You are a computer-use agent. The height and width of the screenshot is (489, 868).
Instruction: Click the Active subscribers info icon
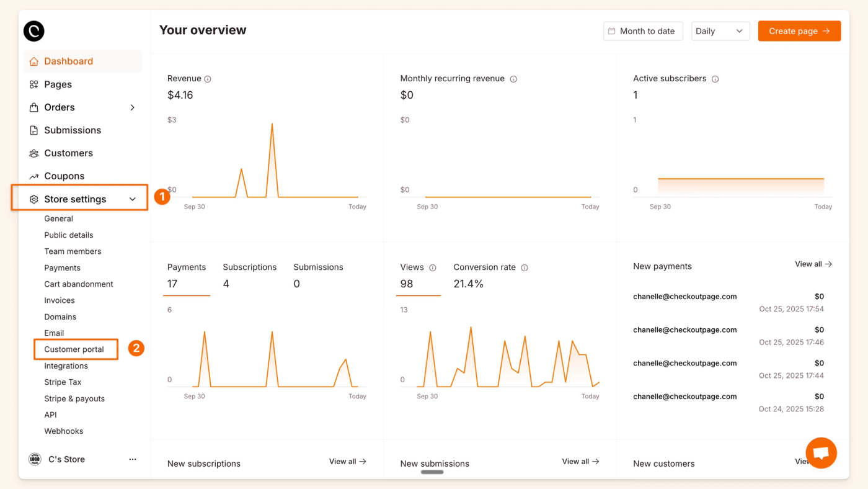coord(715,79)
